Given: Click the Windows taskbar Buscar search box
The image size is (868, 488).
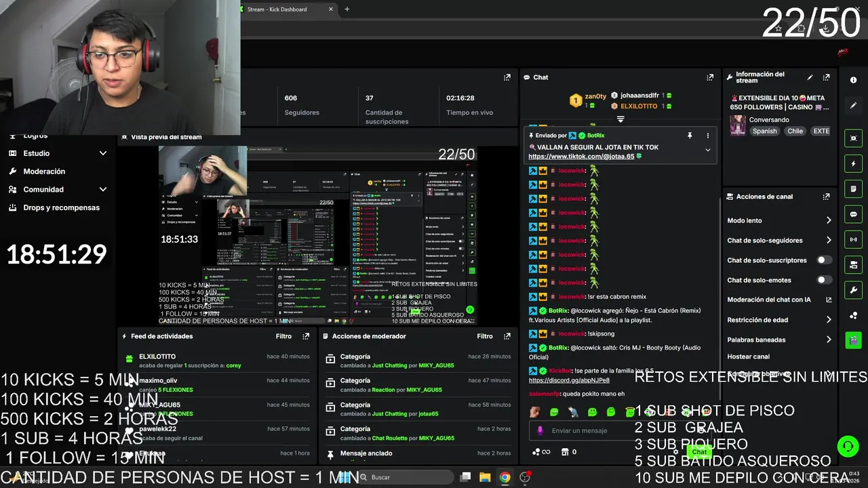Looking at the screenshot, I should pos(406,477).
